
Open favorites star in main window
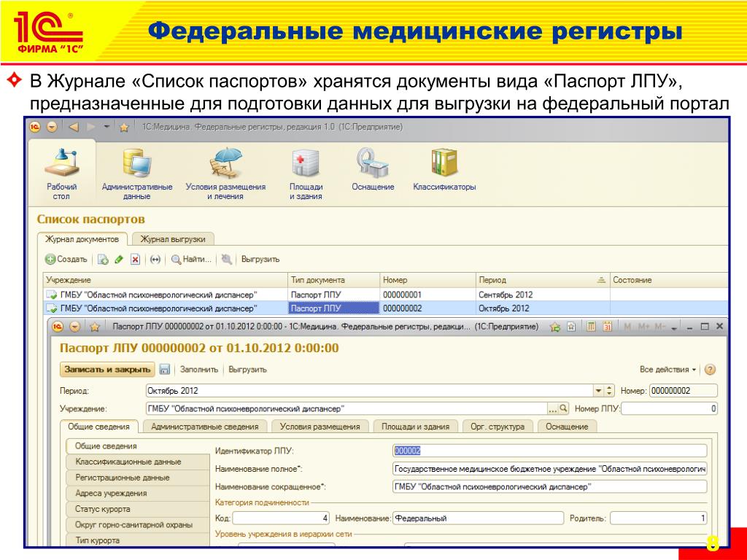(x=124, y=127)
